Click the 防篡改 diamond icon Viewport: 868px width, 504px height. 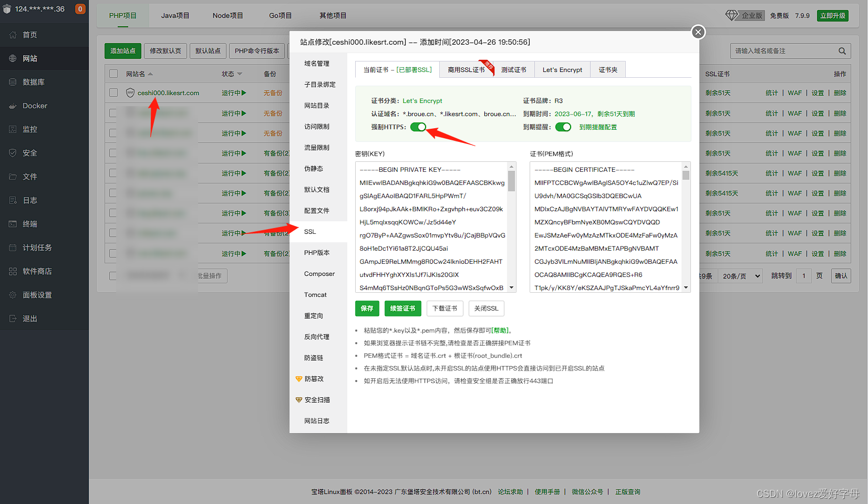coord(299,379)
